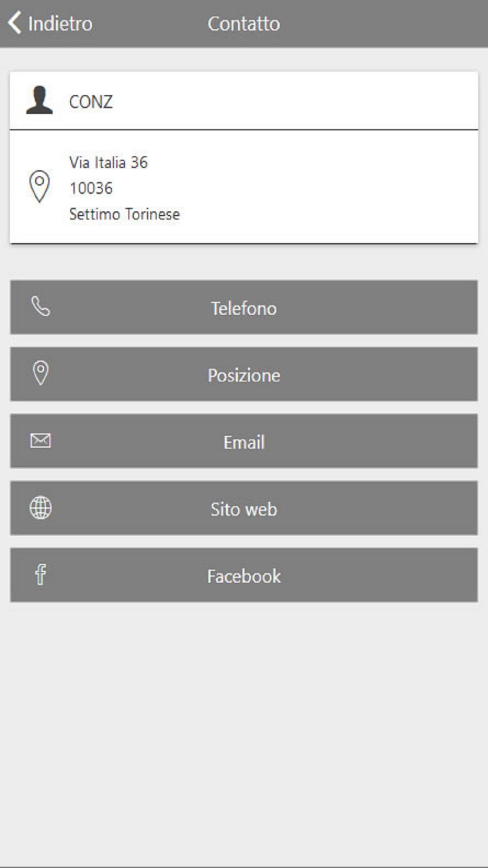
Task: Tap the Contatto page title
Action: pos(244,24)
